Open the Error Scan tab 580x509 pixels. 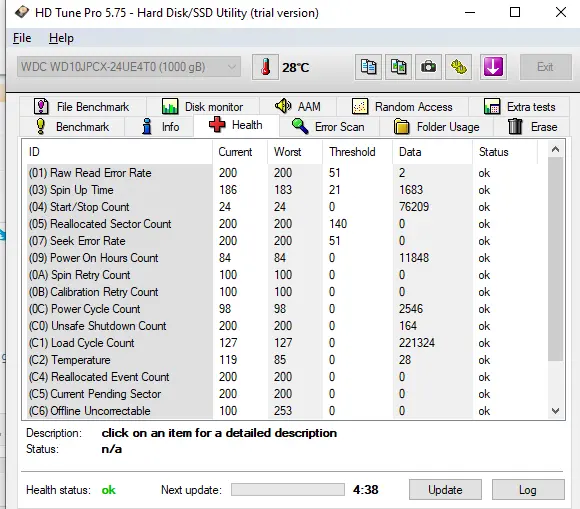point(329,127)
